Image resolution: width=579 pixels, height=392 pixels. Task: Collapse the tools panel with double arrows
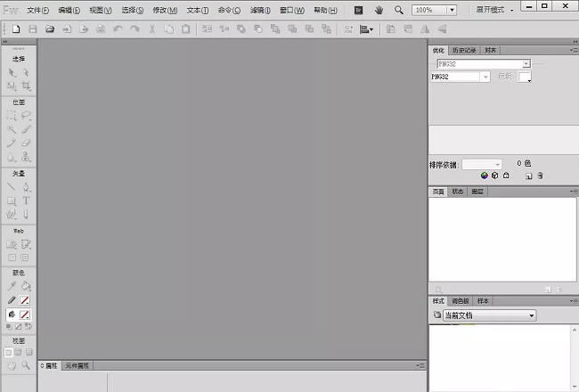pos(4,42)
